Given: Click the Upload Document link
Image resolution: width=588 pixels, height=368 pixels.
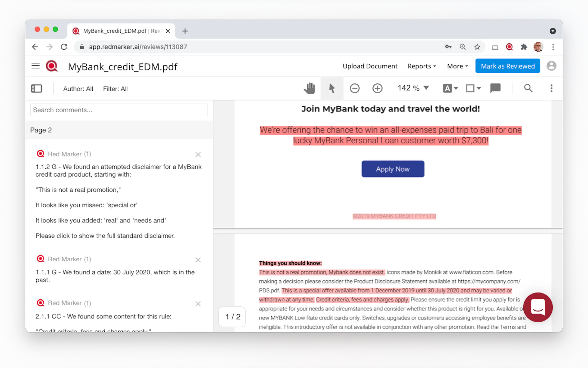Looking at the screenshot, I should 370,66.
